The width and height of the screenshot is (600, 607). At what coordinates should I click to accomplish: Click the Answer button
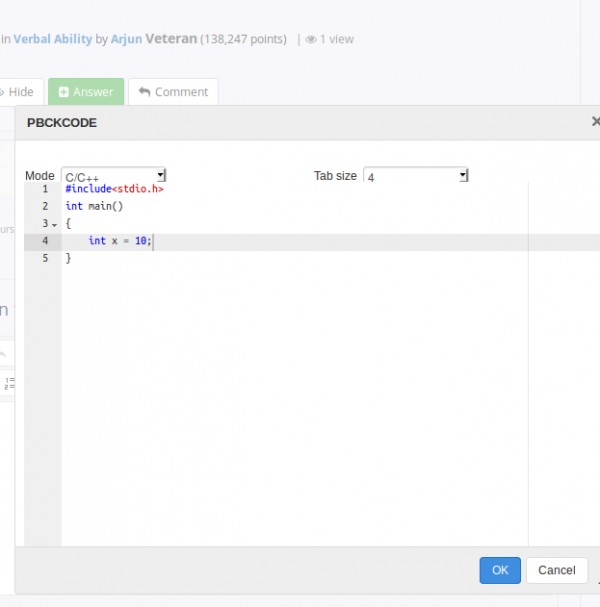tap(86, 92)
